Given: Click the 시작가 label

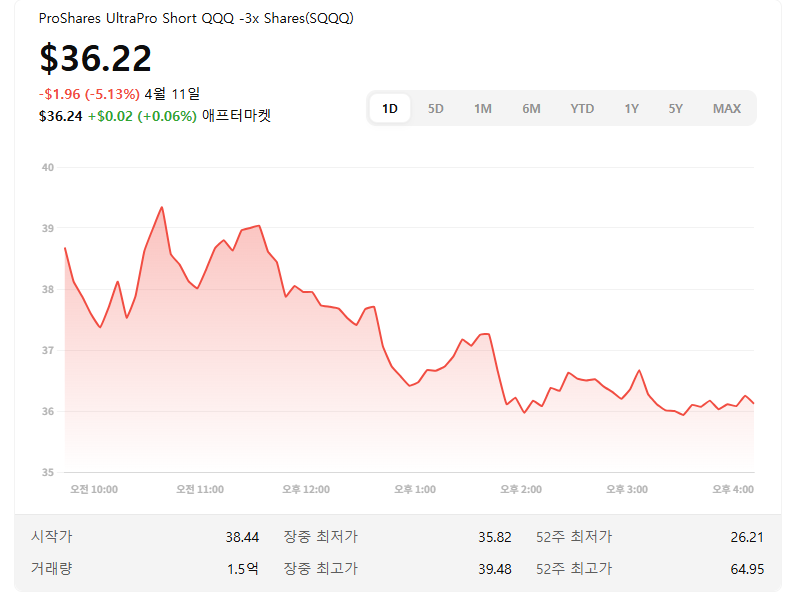Looking at the screenshot, I should pyautogui.click(x=52, y=537).
